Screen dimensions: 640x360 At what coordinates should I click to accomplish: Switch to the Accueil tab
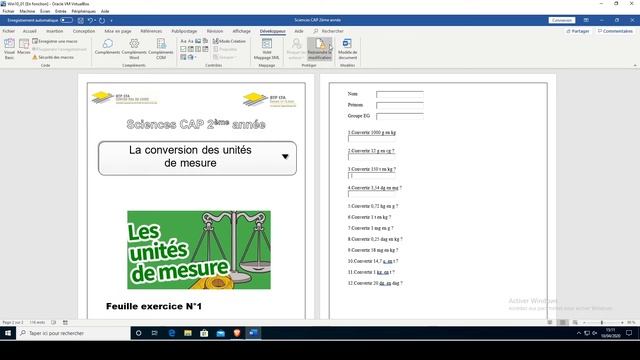29,31
